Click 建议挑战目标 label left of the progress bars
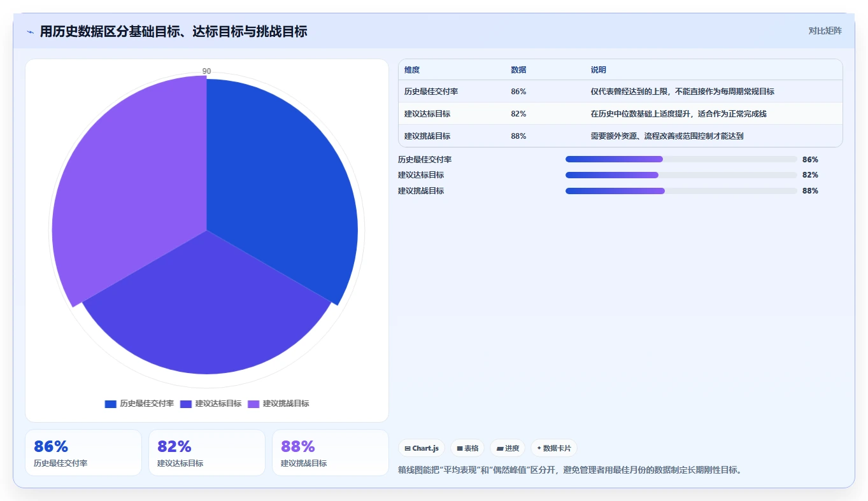Image resolution: width=868 pixels, height=501 pixels. [421, 191]
